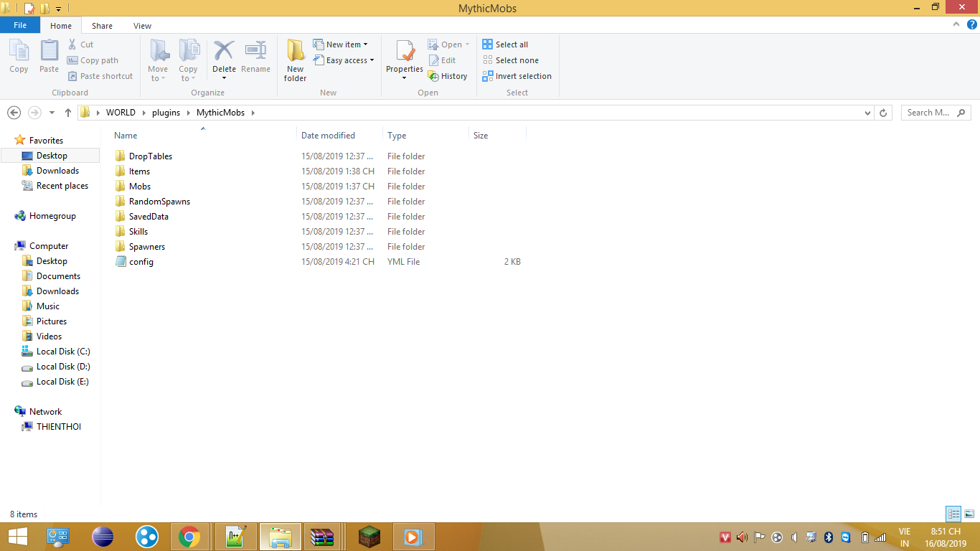Click Paste shortcut in Clipboard group
The width and height of the screenshot is (980, 551).
[100, 76]
